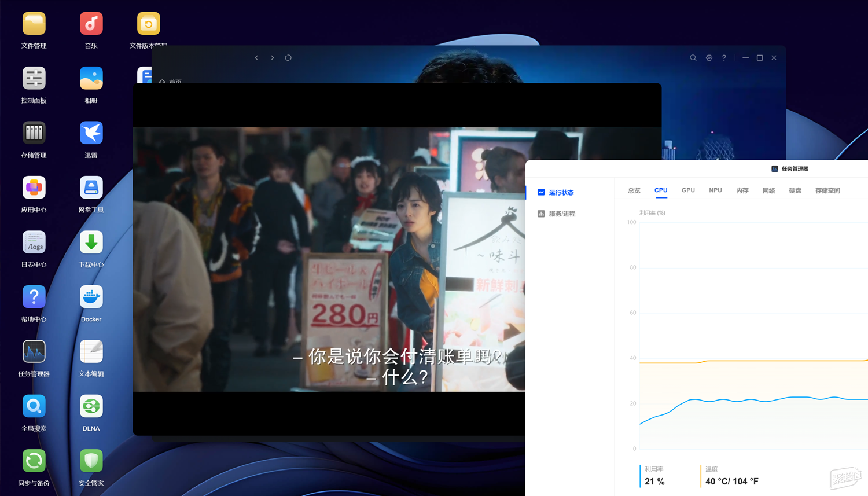Open the 网盘工具 cloud drive tool
This screenshot has height=496, width=868.
pyautogui.click(x=91, y=188)
